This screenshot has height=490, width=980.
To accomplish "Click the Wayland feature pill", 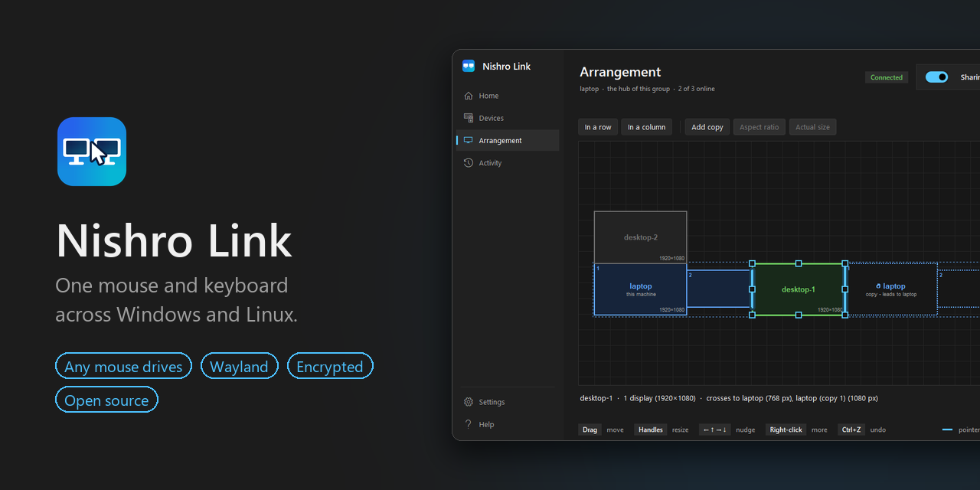I will point(239,366).
